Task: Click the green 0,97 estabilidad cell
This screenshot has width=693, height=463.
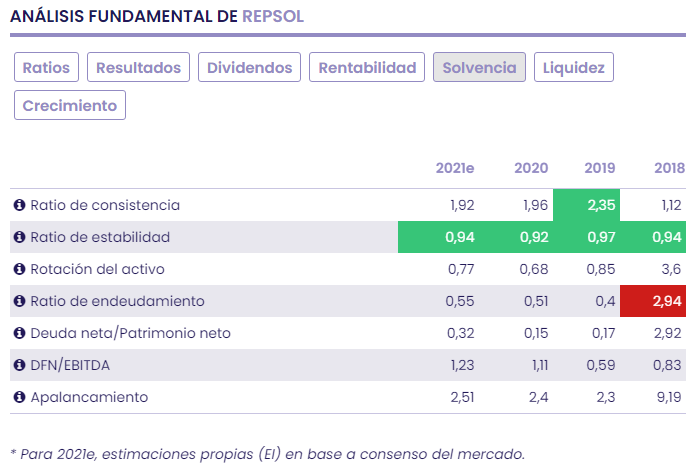Action: [589, 237]
